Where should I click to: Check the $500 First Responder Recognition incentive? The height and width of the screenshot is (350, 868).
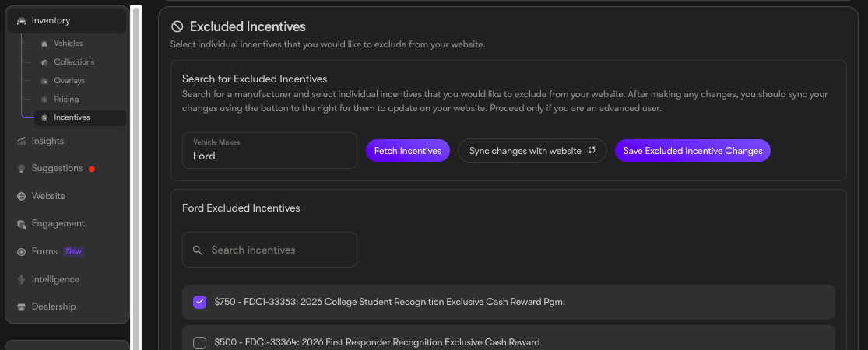(x=199, y=343)
